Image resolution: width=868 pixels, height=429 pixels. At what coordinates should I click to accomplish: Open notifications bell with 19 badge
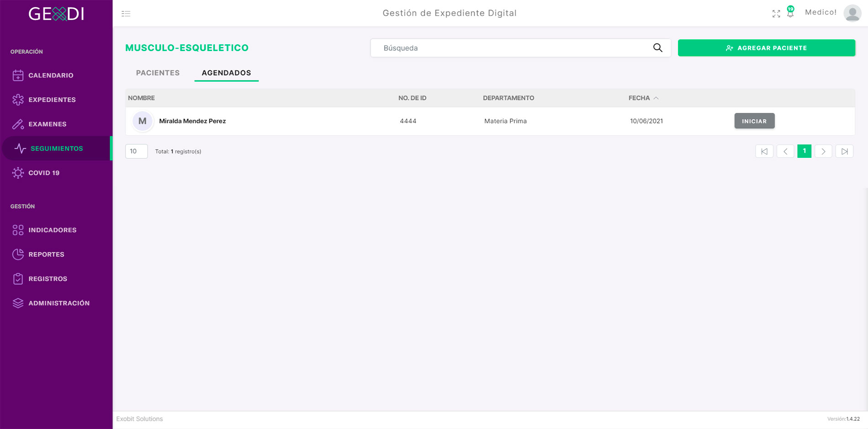tap(790, 12)
